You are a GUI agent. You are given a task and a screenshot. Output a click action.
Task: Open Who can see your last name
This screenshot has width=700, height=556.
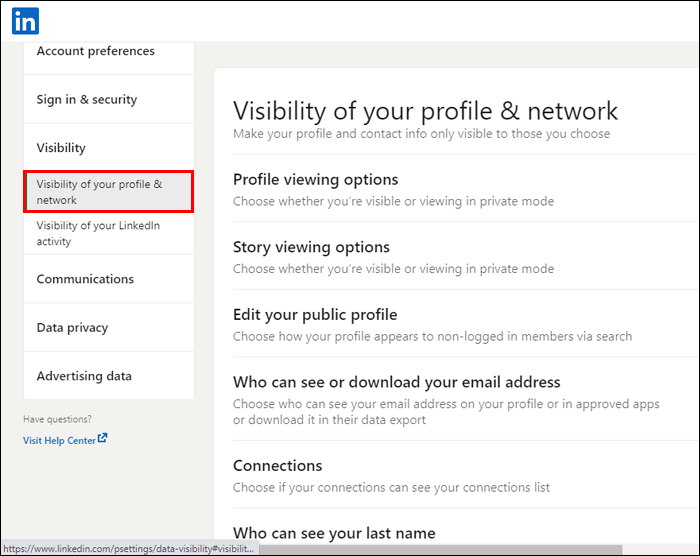click(x=334, y=533)
